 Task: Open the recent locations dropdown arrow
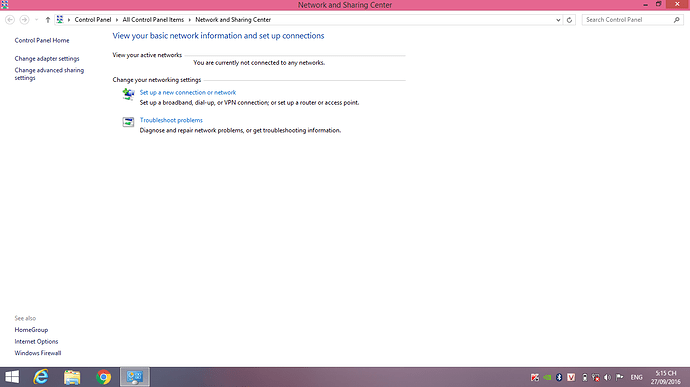[37, 20]
